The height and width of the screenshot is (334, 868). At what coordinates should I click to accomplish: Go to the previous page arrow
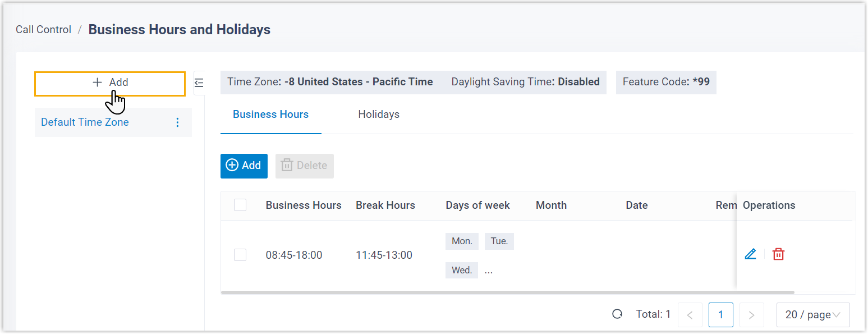point(690,315)
